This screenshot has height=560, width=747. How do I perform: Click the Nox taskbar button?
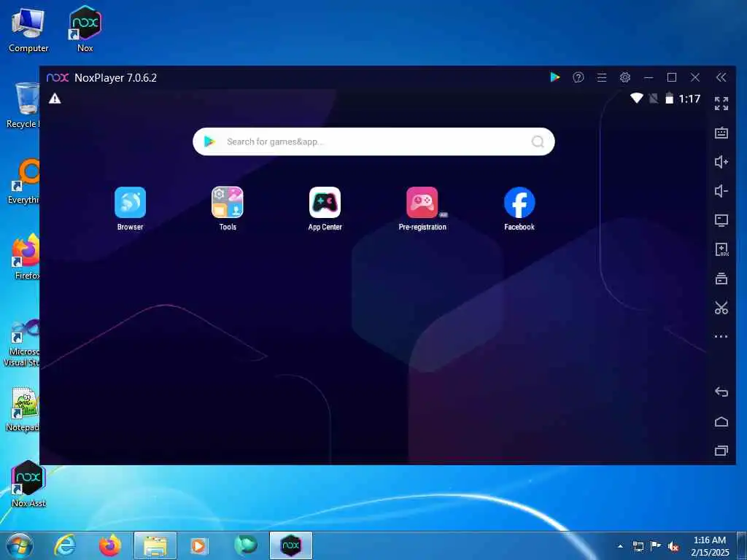coord(290,545)
